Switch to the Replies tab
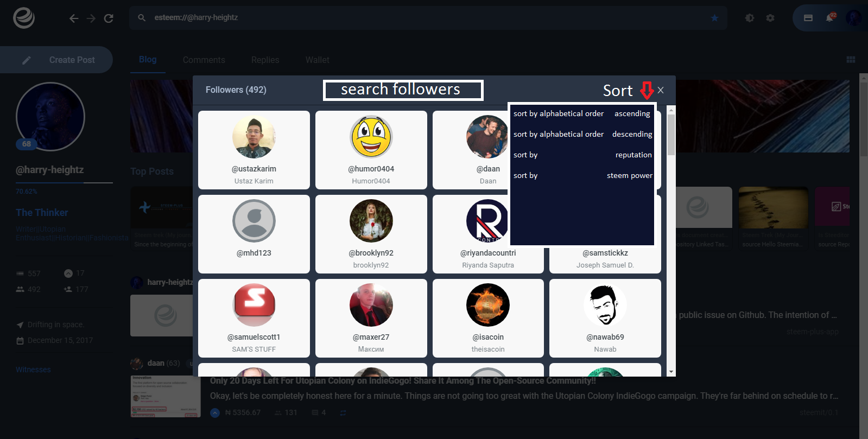This screenshot has height=439, width=868. tap(265, 60)
